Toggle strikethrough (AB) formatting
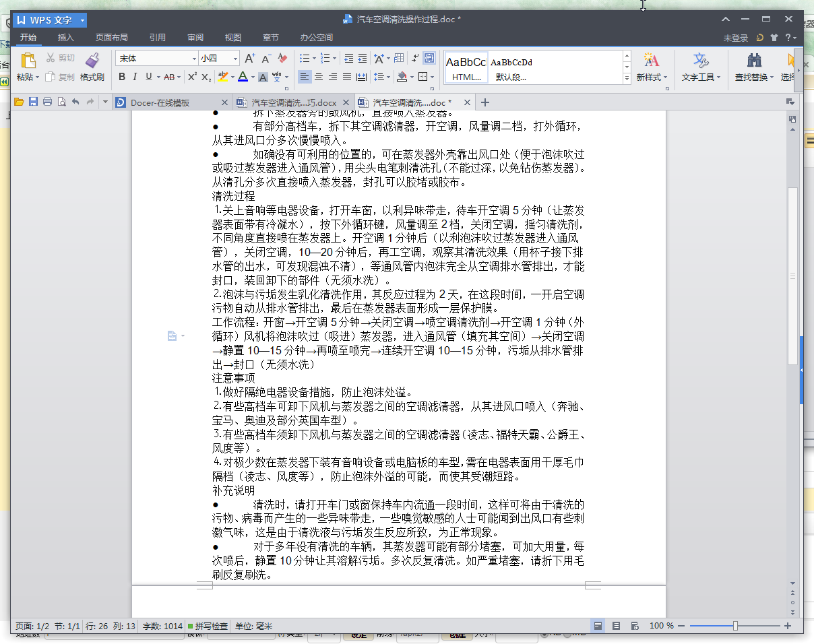The image size is (814, 644). [169, 77]
